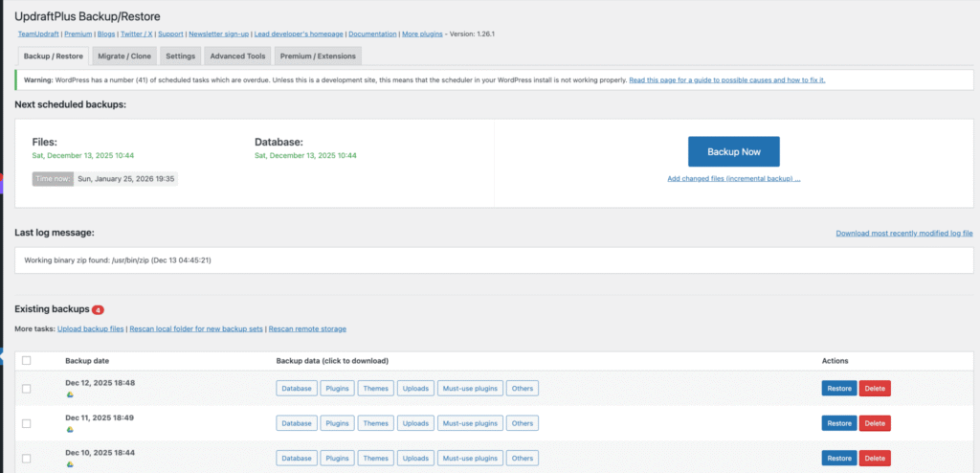Screen dimensions: 980x473
Task: Download Must-use plugins from Dec 10 backup
Action: point(470,459)
